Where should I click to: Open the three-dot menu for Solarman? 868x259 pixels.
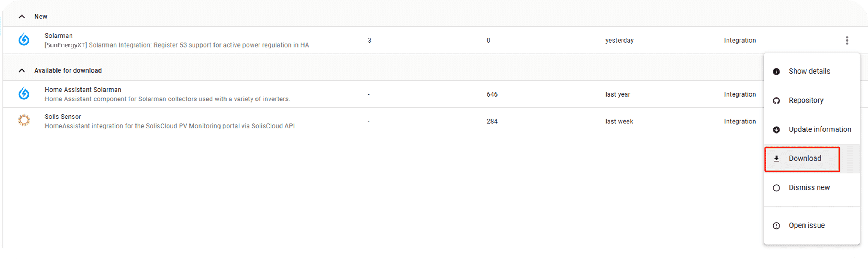tap(847, 41)
